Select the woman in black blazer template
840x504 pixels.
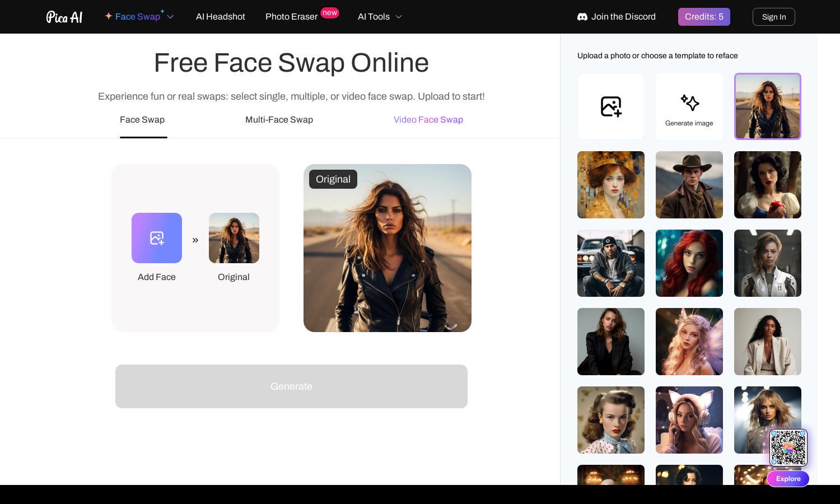[x=611, y=342]
